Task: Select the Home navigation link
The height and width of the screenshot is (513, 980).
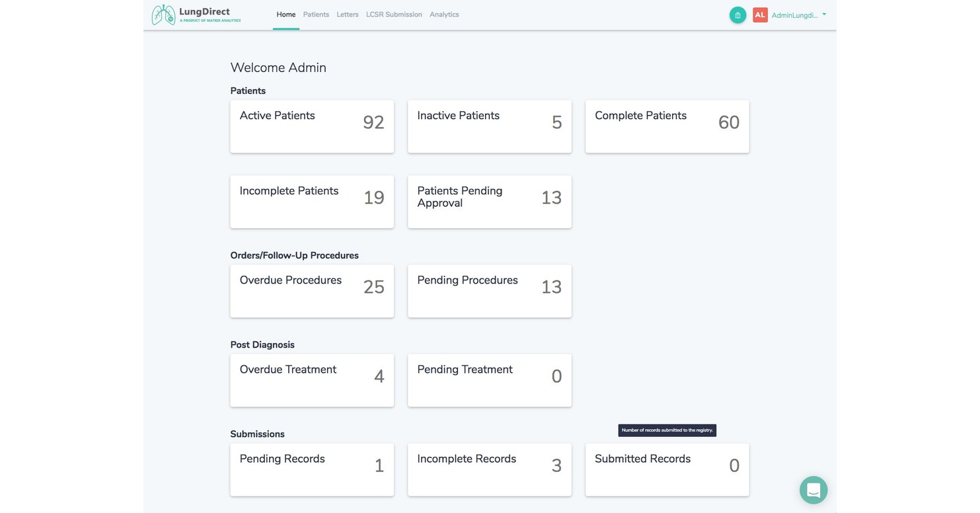Action: tap(285, 14)
